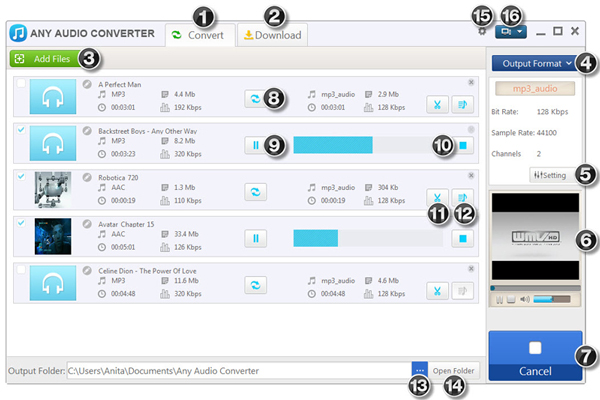Open the Setting button in format panel
The height and width of the screenshot is (400, 600).
coord(552,175)
